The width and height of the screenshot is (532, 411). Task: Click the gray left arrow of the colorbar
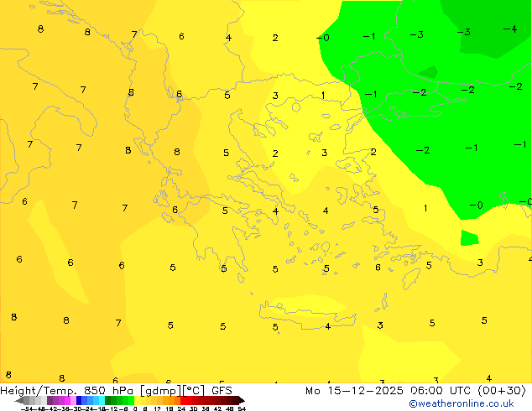19,401
